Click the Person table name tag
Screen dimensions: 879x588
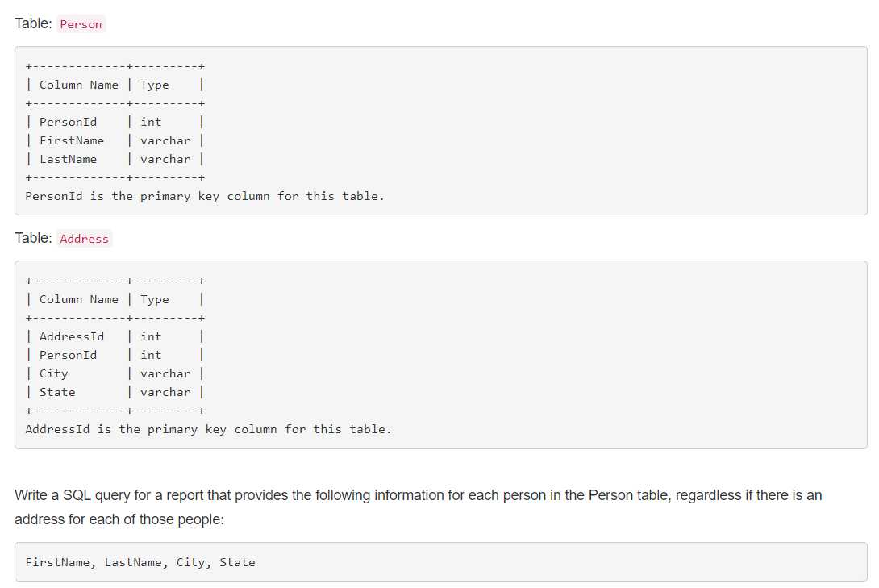click(x=81, y=24)
